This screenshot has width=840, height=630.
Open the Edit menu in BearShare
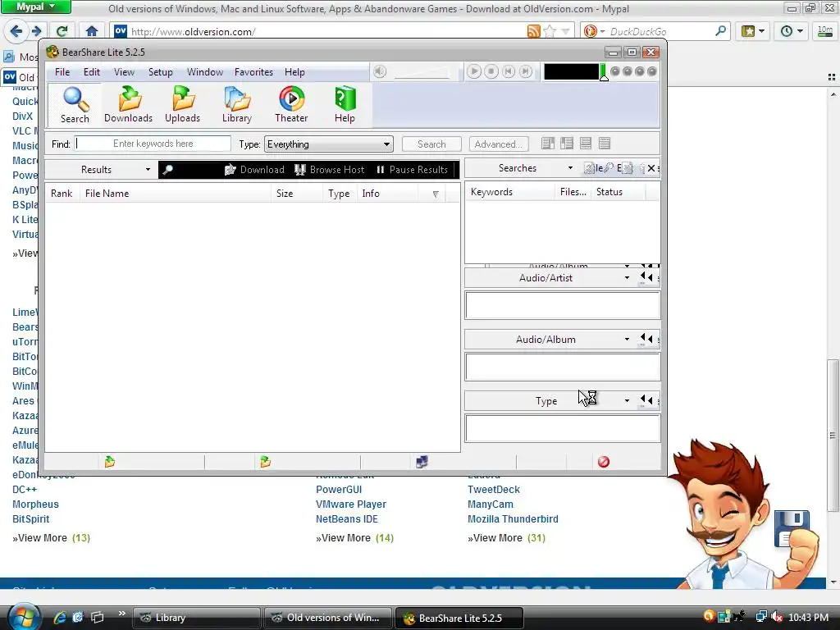(x=92, y=72)
